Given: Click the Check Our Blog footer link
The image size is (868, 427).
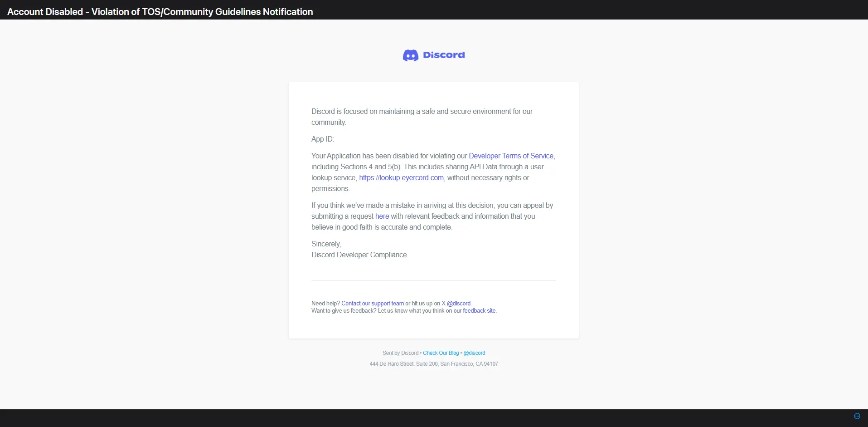Looking at the screenshot, I should coord(441,353).
